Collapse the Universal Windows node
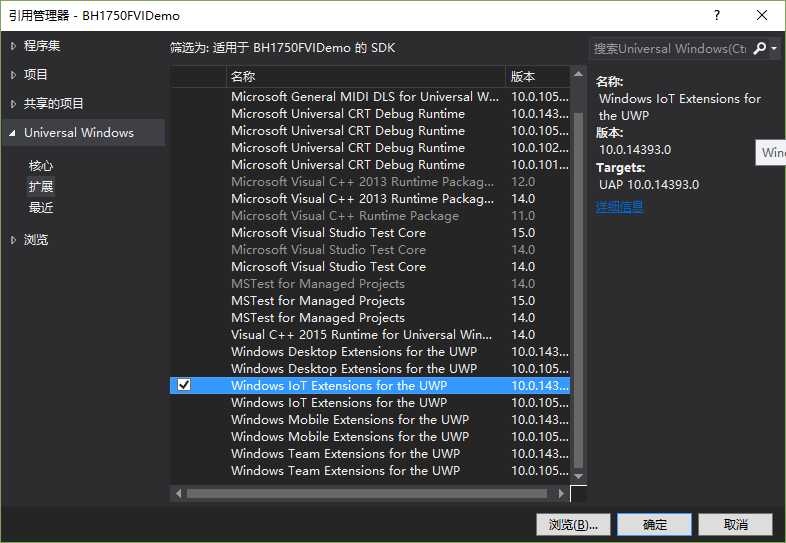786x543 pixels. click(x=13, y=133)
